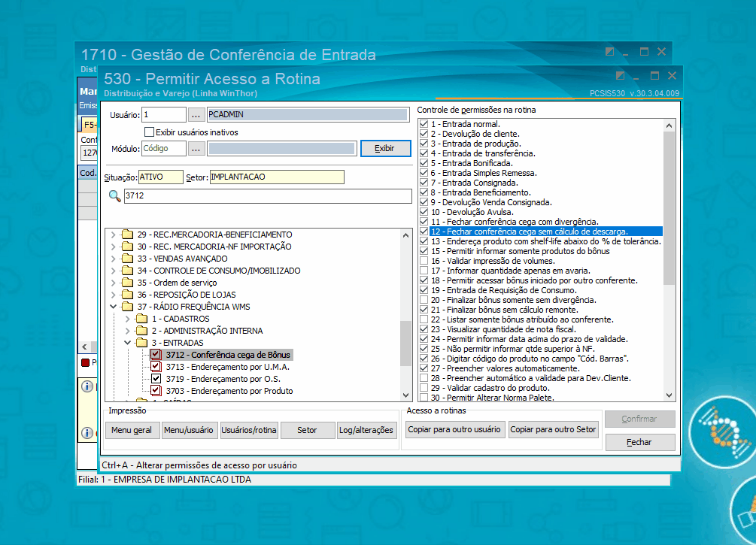This screenshot has height=545, width=756.
Task: Select permission row 26 - Digitar código do produto
Action: 530,359
